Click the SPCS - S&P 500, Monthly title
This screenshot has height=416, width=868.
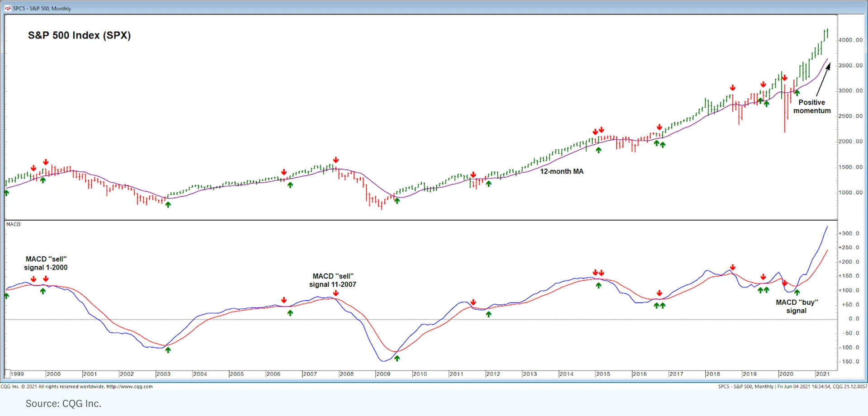(42, 8)
